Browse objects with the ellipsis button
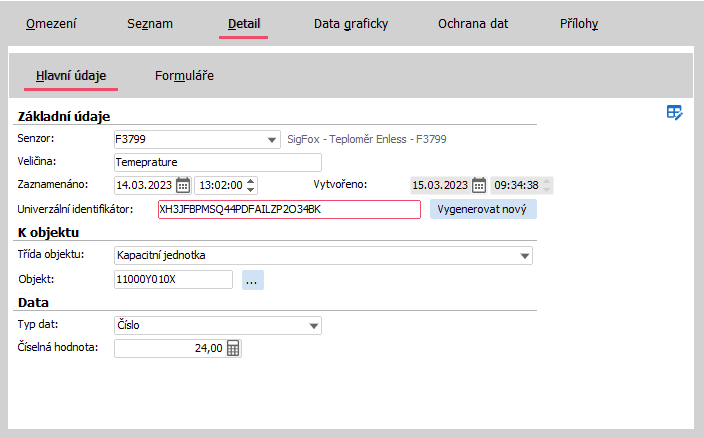 [x=252, y=280]
